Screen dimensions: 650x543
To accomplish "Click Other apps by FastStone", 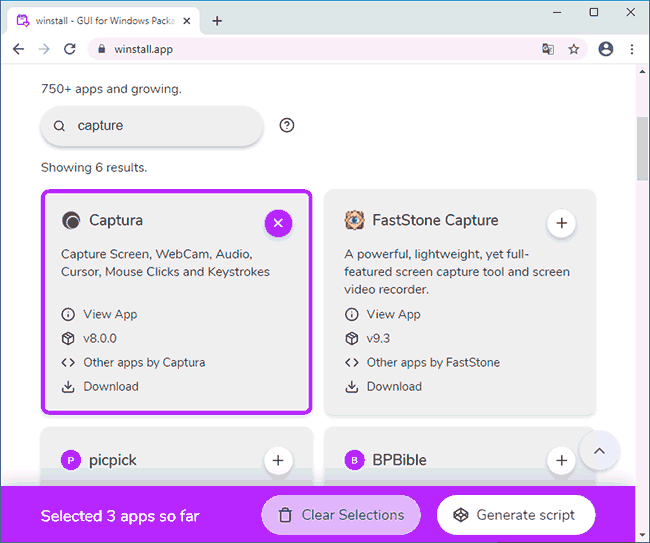I will 433,362.
